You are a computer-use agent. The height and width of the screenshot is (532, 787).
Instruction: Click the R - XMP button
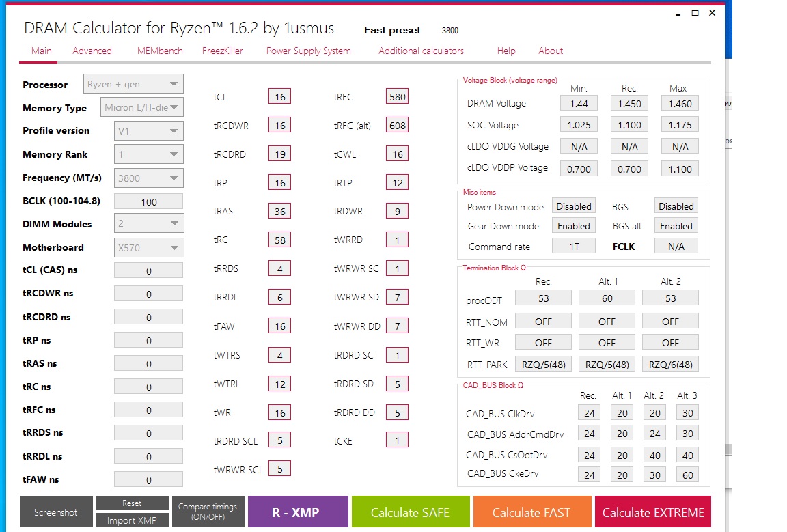coord(298,512)
